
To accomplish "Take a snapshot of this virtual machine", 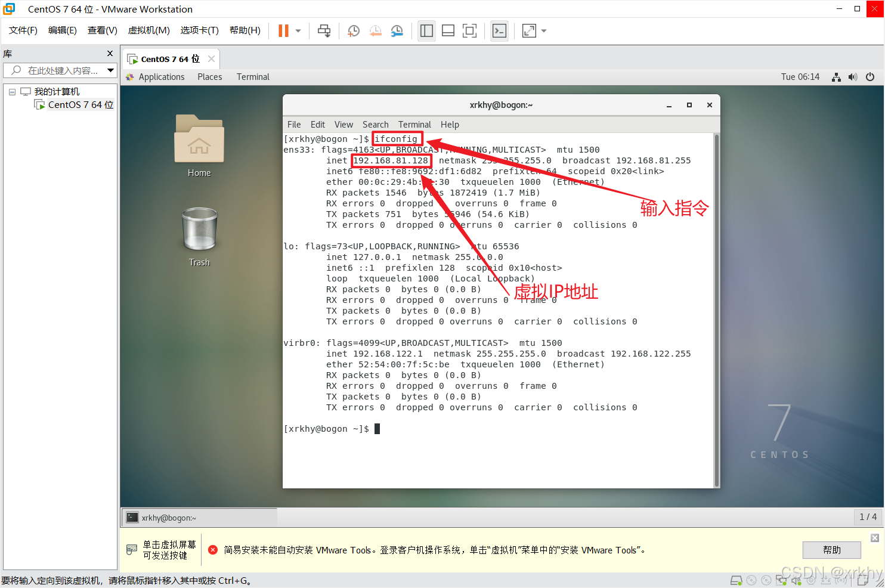I will (x=354, y=31).
